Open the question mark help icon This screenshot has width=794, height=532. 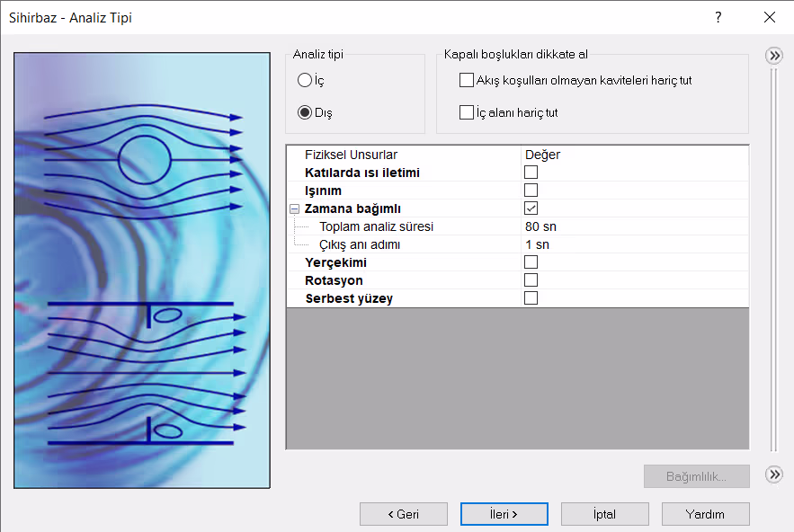(718, 17)
